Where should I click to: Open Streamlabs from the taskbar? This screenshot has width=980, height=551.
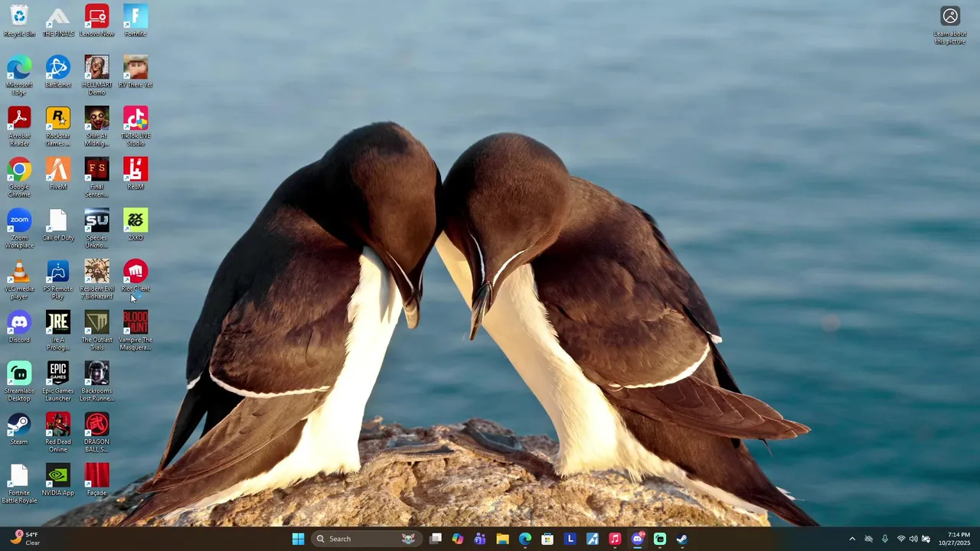tap(660, 539)
